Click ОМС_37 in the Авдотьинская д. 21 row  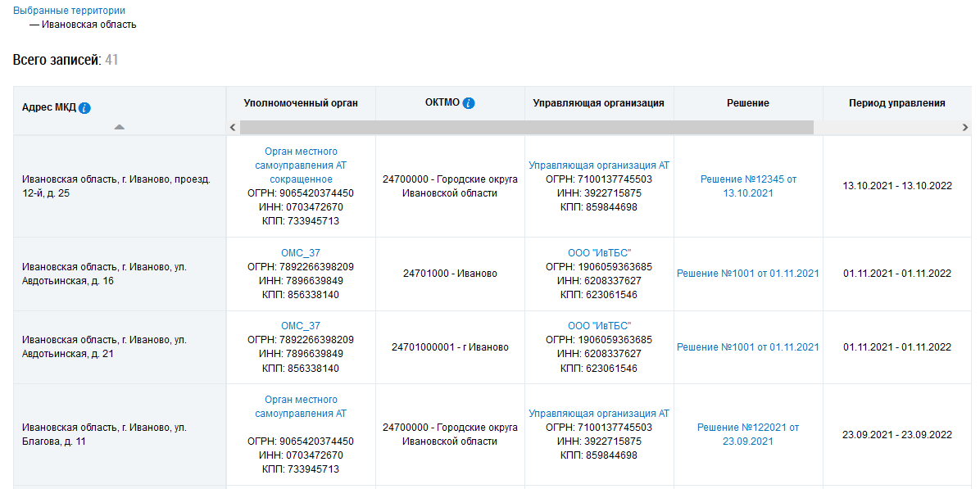[x=301, y=326]
